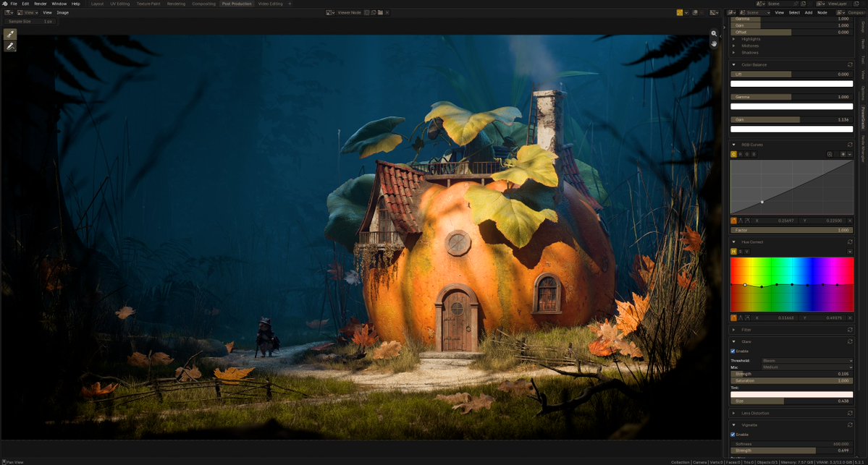Select the V channel in Hue Correct
The image size is (868, 465).
pos(747,252)
